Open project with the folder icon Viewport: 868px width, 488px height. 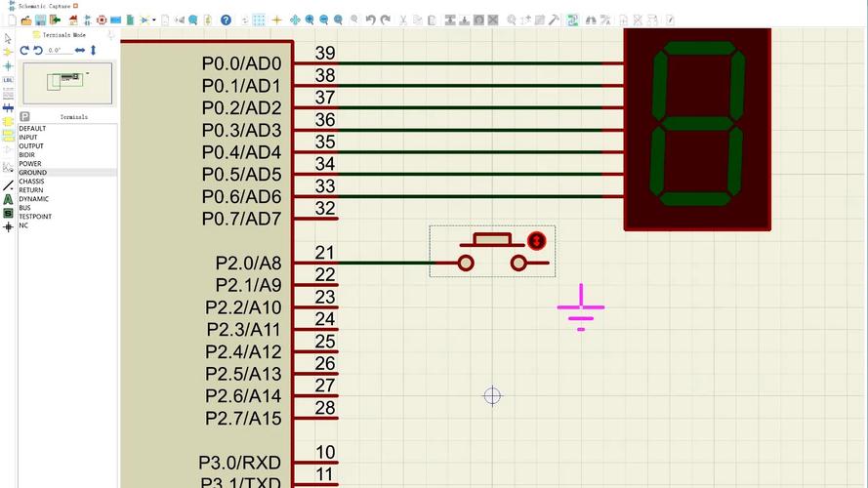[x=26, y=20]
